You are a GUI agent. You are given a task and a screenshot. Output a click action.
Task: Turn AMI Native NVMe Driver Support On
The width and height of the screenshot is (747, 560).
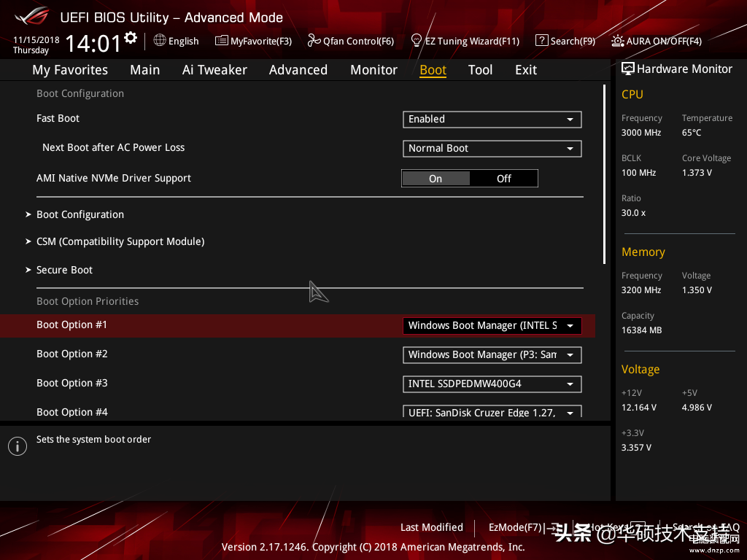(436, 179)
